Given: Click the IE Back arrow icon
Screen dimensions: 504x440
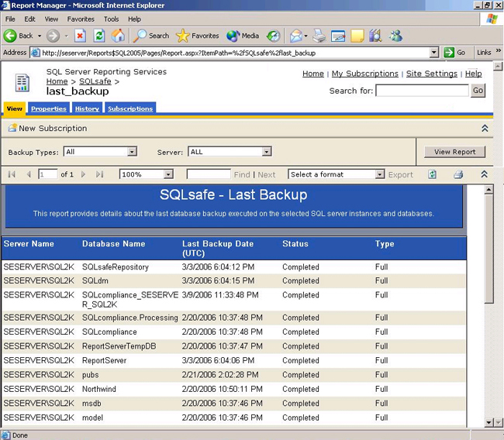Looking at the screenshot, I should point(10,36).
